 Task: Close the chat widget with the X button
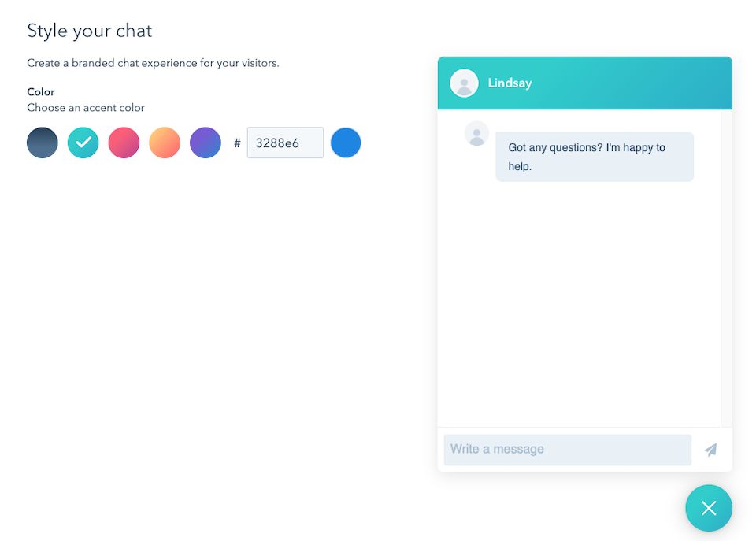[x=709, y=508]
